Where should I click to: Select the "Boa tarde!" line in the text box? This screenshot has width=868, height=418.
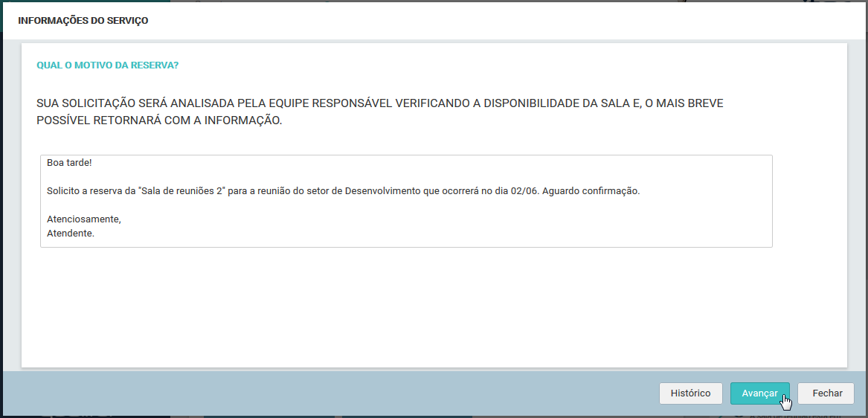coord(69,164)
